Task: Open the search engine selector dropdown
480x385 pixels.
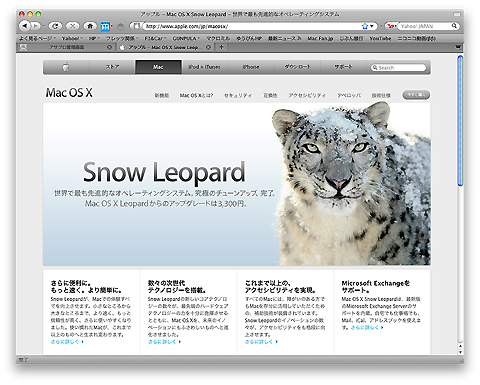Action: (x=391, y=26)
